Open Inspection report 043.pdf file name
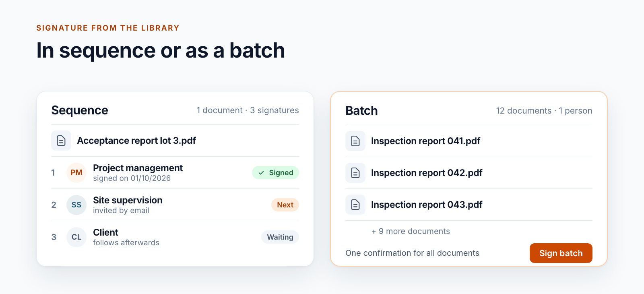Screen dimensions: 644x294 (427, 205)
